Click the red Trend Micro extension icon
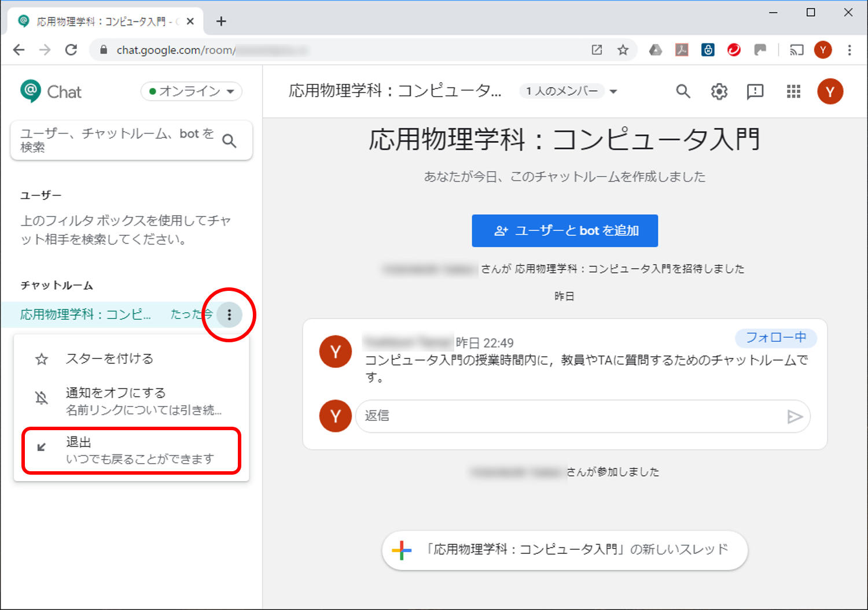868x610 pixels. pyautogui.click(x=734, y=50)
